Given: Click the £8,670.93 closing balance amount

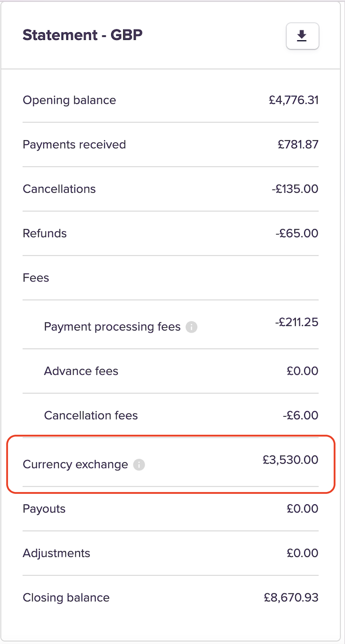Looking at the screenshot, I should click(x=291, y=598).
